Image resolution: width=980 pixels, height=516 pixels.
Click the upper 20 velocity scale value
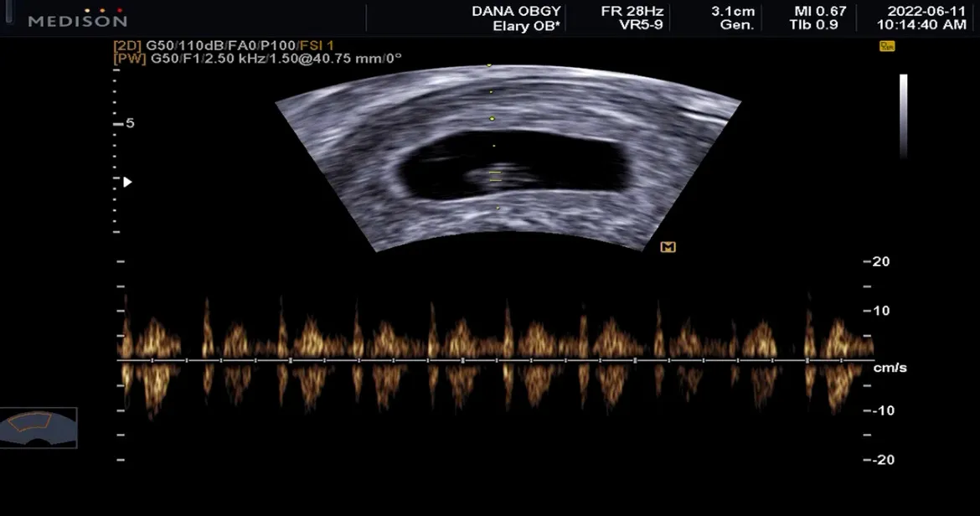click(x=880, y=261)
